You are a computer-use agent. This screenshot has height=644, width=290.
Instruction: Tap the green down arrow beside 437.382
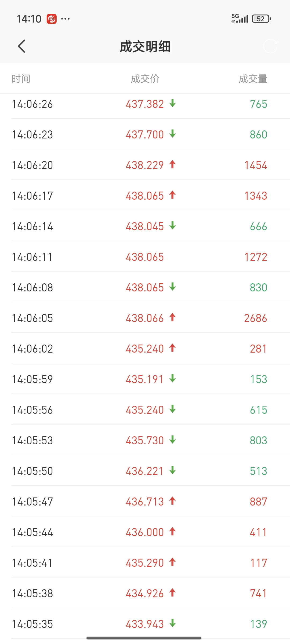(x=173, y=103)
